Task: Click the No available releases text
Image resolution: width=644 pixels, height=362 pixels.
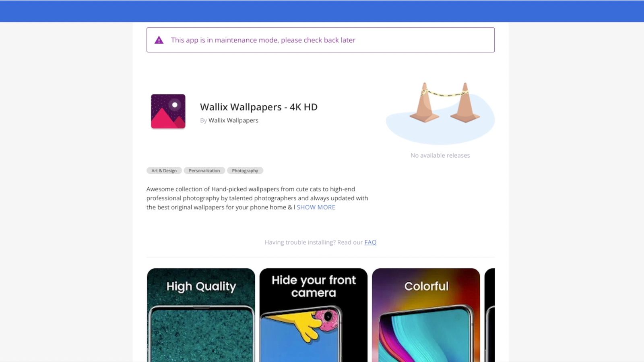Action: [x=440, y=155]
